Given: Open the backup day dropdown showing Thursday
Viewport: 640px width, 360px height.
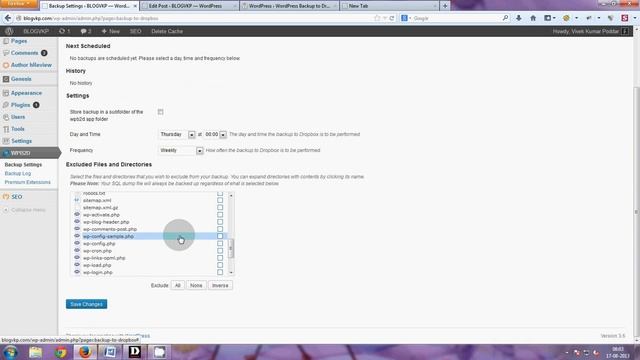Looking at the screenshot, I should click(177, 134).
